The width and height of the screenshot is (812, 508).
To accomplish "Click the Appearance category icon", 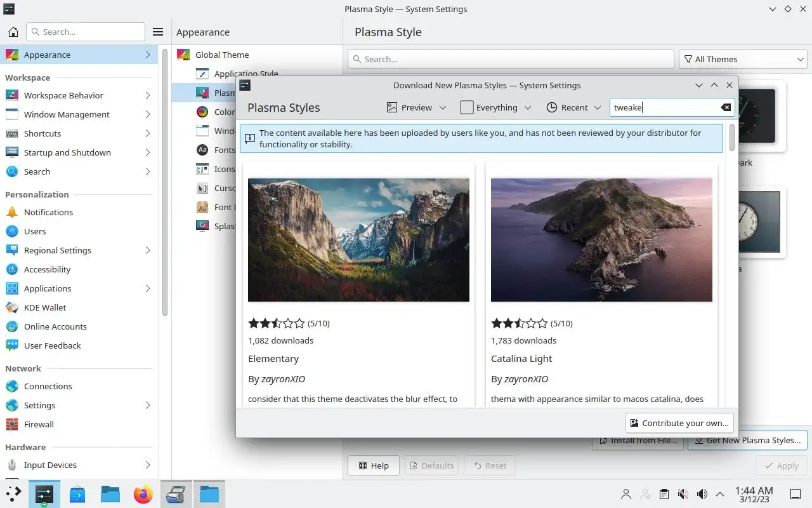I will pos(12,55).
